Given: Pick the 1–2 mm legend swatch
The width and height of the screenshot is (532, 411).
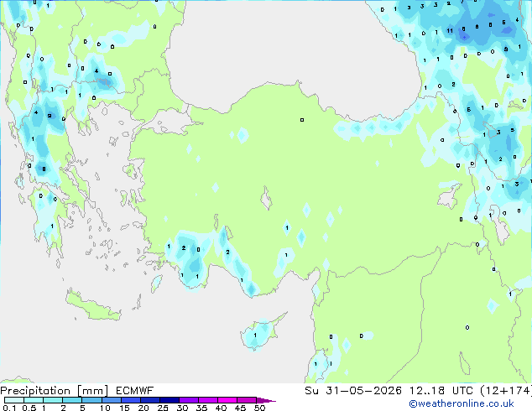Looking at the screenshot, I should pos(53,400).
